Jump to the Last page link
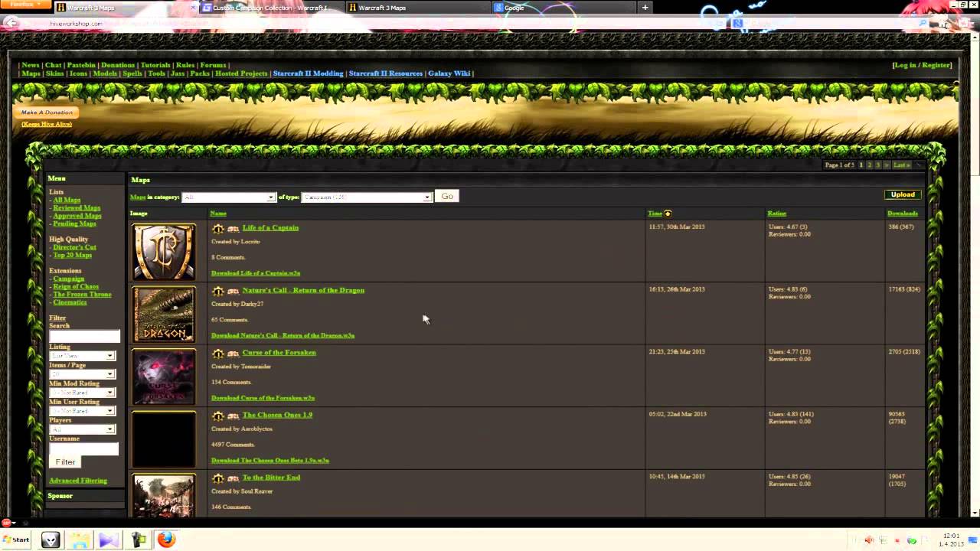 tap(901, 165)
